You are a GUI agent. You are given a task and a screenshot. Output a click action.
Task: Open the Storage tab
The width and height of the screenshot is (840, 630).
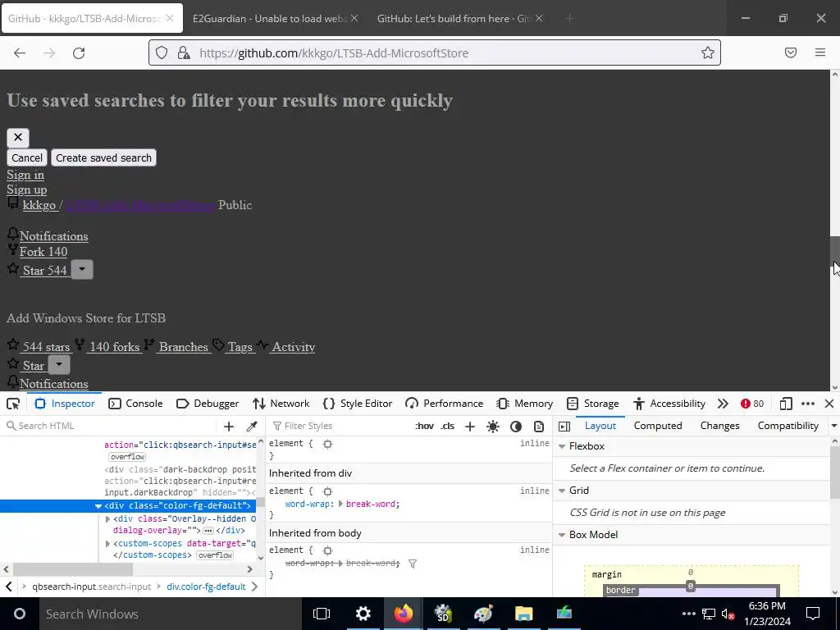click(x=592, y=404)
